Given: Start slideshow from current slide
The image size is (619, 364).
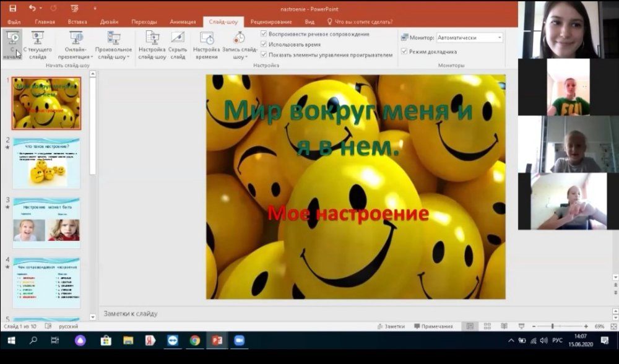Looking at the screenshot, I should click(38, 45).
